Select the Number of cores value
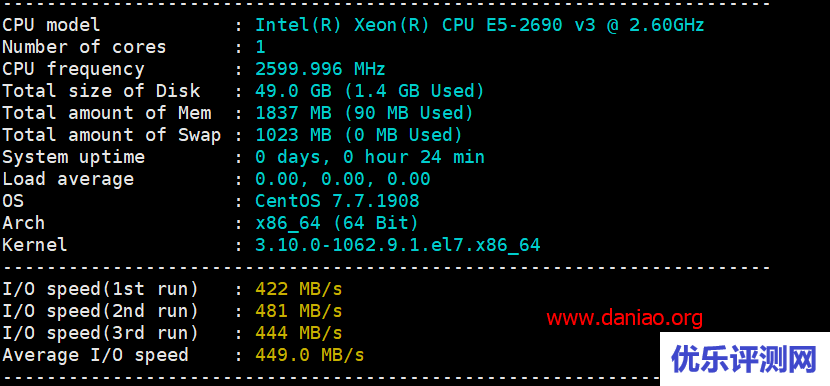The height and width of the screenshot is (386, 830). click(x=260, y=47)
